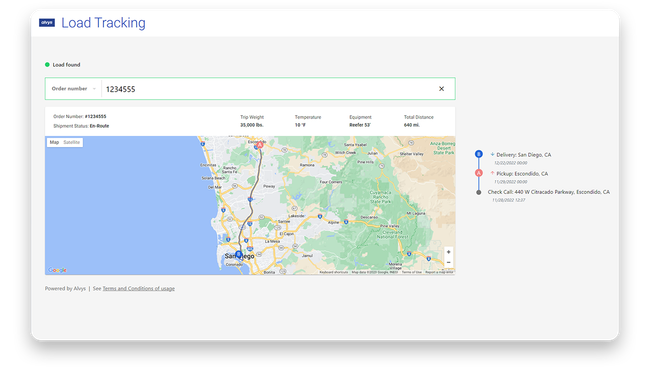Click the Total Distance 640 mi value

coord(412,125)
